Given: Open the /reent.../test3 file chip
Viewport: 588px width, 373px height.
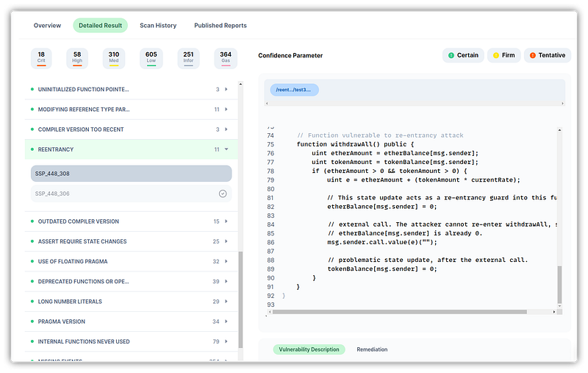Looking at the screenshot, I should tap(294, 90).
